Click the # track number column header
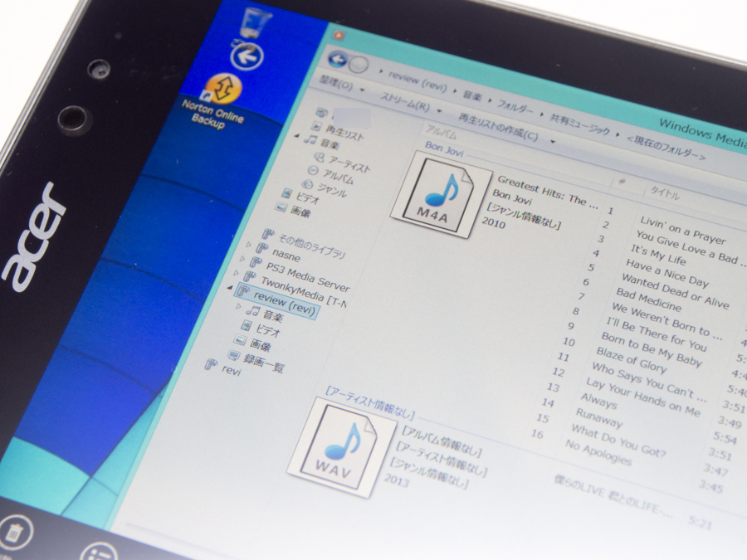The width and height of the screenshot is (747, 560). [622, 181]
